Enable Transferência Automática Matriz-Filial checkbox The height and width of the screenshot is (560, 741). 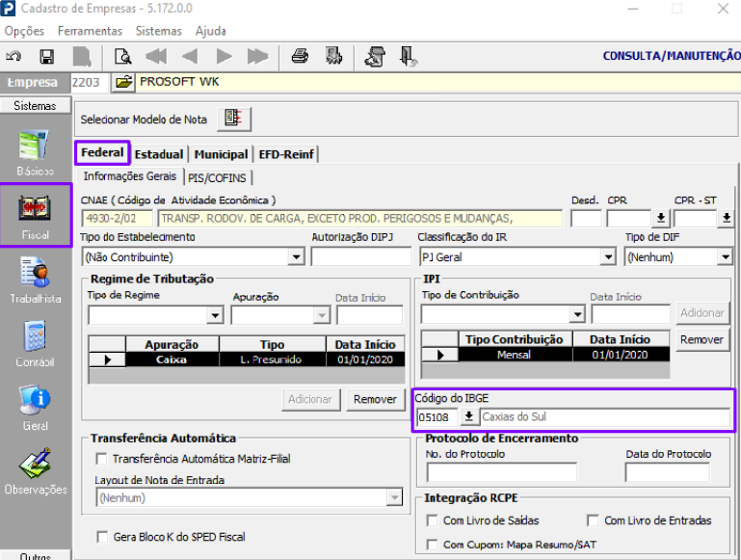point(102,459)
